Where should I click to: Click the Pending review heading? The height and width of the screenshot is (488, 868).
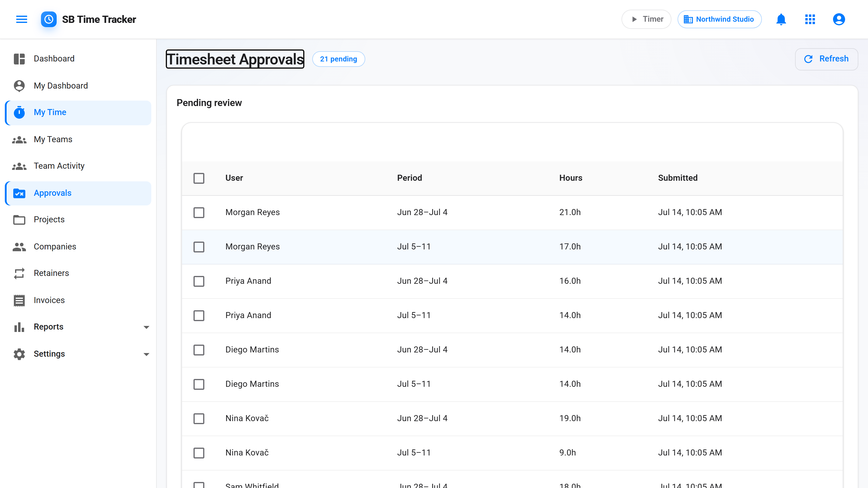coord(209,103)
